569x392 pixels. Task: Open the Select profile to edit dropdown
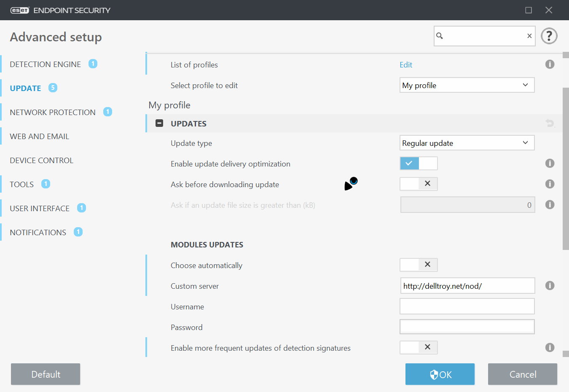(467, 85)
